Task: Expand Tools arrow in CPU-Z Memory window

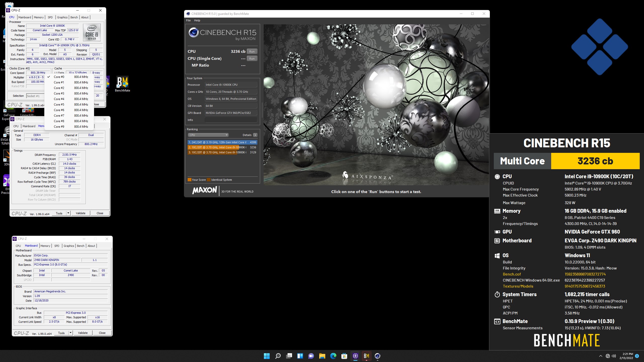Action: click(x=68, y=213)
